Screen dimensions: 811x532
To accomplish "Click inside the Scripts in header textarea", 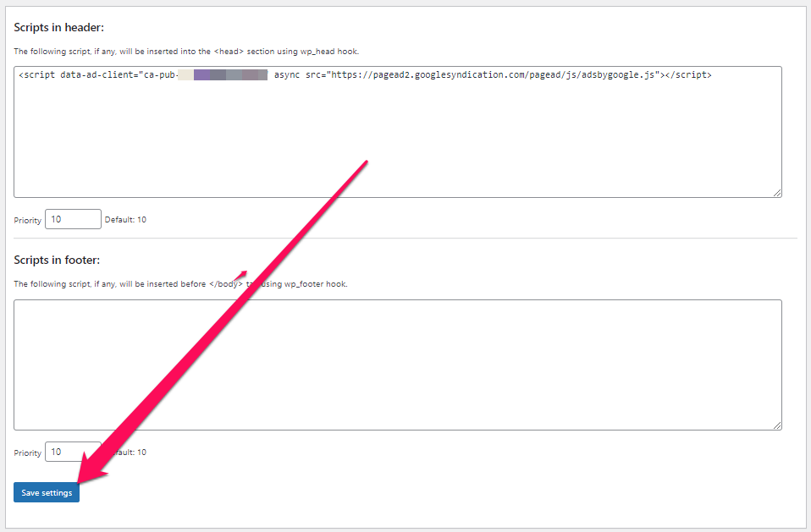I will (x=398, y=132).
